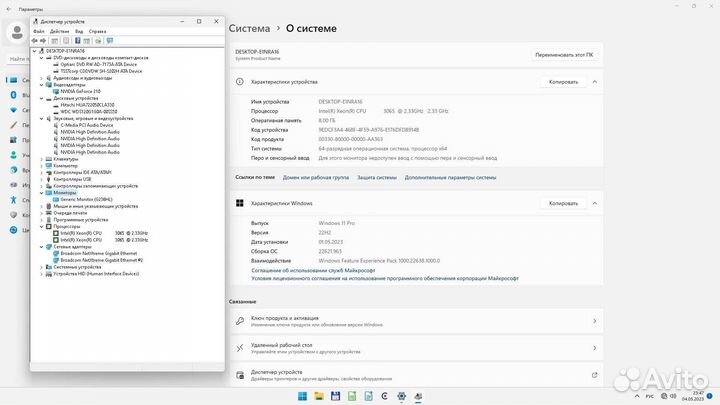720x405 pixels.
Task: Click 'Копировать' in device characteristics section
Action: (x=563, y=82)
